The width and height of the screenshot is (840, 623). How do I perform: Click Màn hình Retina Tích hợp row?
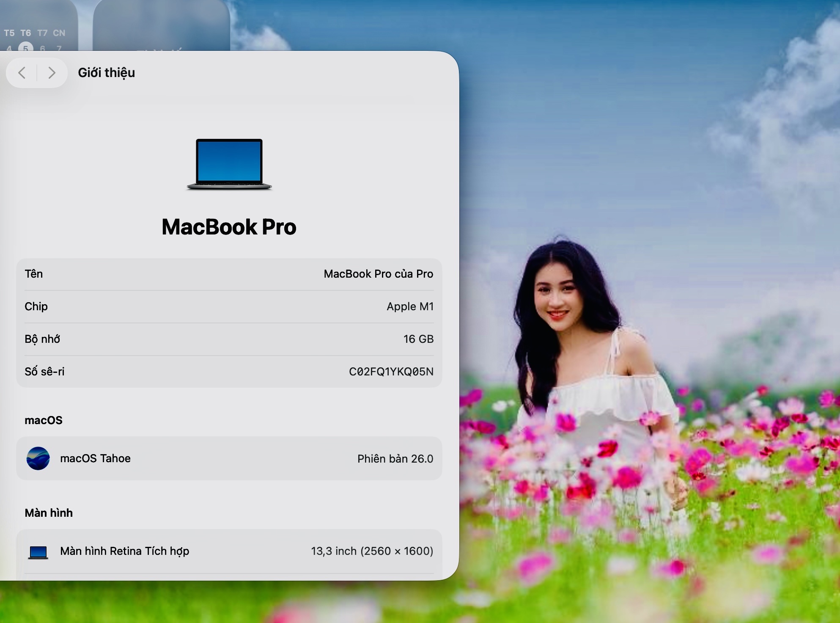pos(124,551)
